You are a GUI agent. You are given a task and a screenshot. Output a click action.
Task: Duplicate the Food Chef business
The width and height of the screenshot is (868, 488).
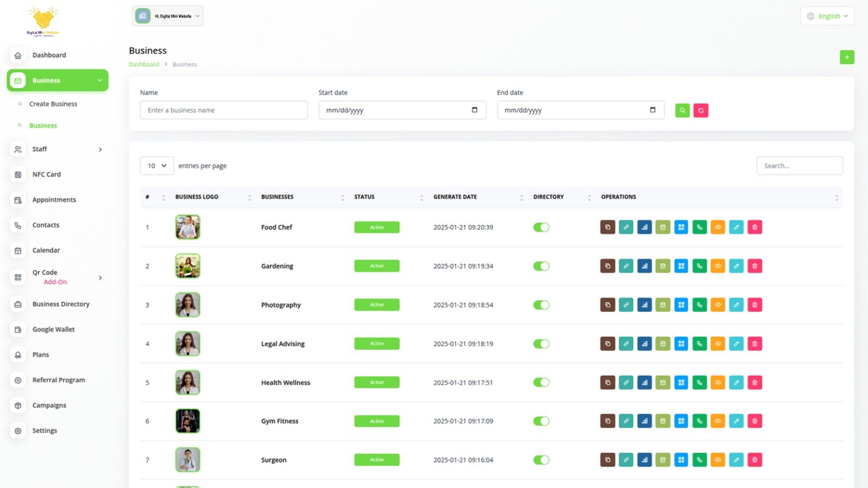click(x=608, y=227)
